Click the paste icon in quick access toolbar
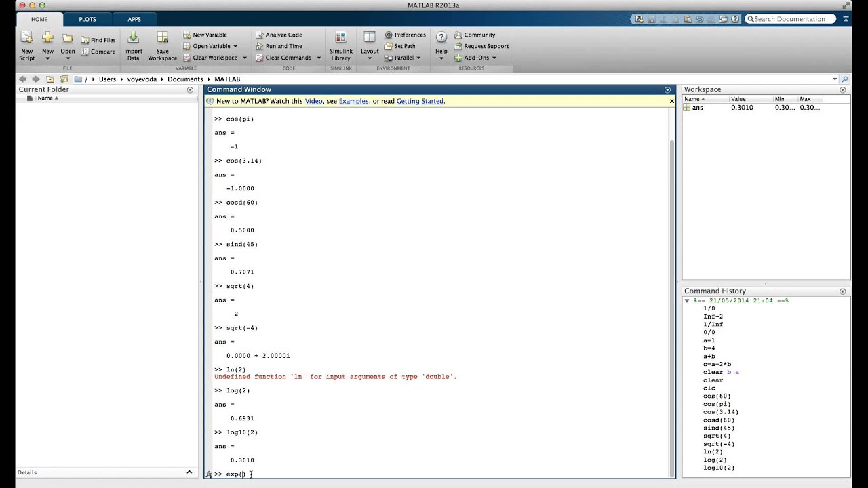868x488 pixels. coord(687,19)
